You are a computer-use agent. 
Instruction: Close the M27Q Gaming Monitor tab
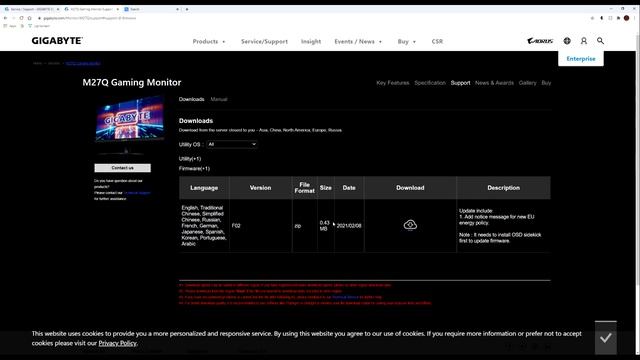coord(118,9)
